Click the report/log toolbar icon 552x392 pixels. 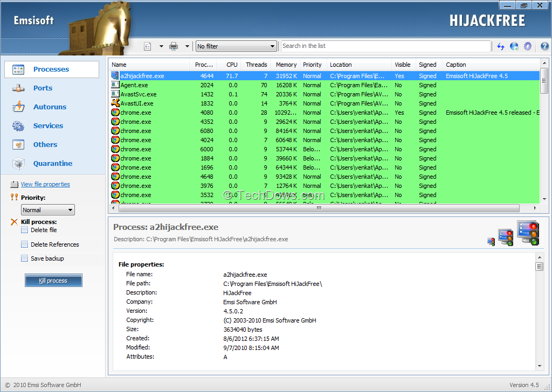[148, 46]
